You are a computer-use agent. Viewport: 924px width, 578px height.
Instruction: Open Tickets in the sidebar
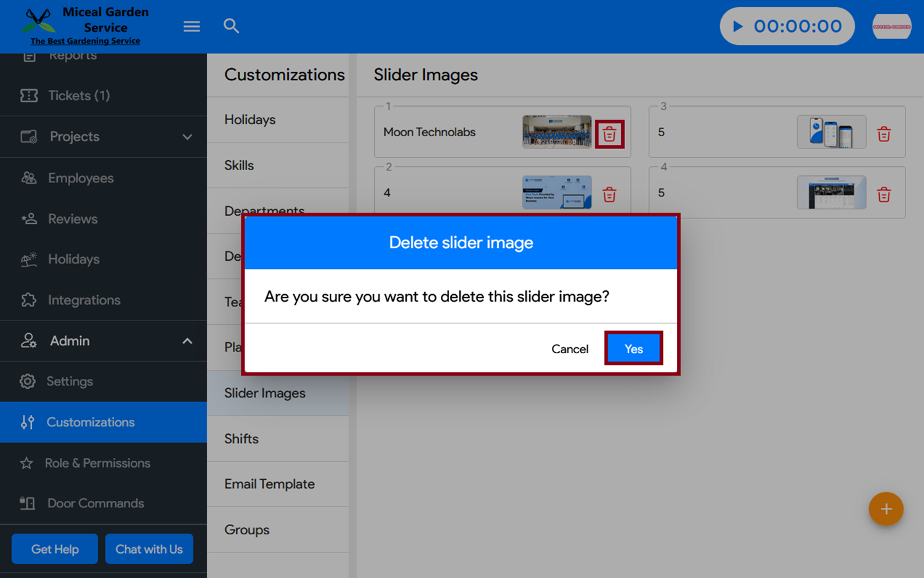78,96
